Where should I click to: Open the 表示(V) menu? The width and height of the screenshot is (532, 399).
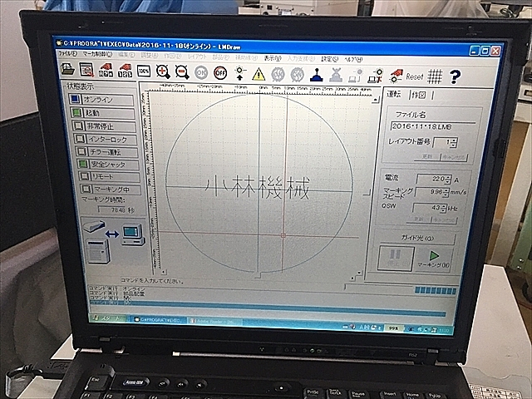(273, 58)
